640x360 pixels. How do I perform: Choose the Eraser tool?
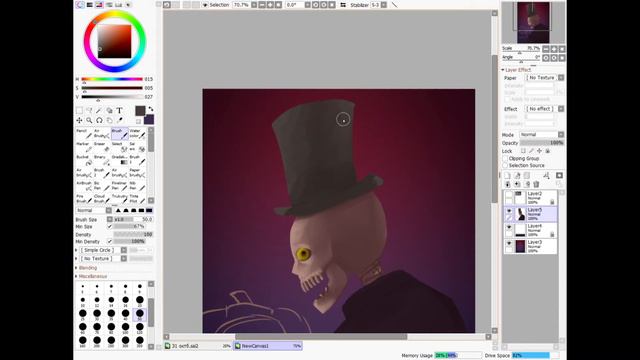click(102, 147)
